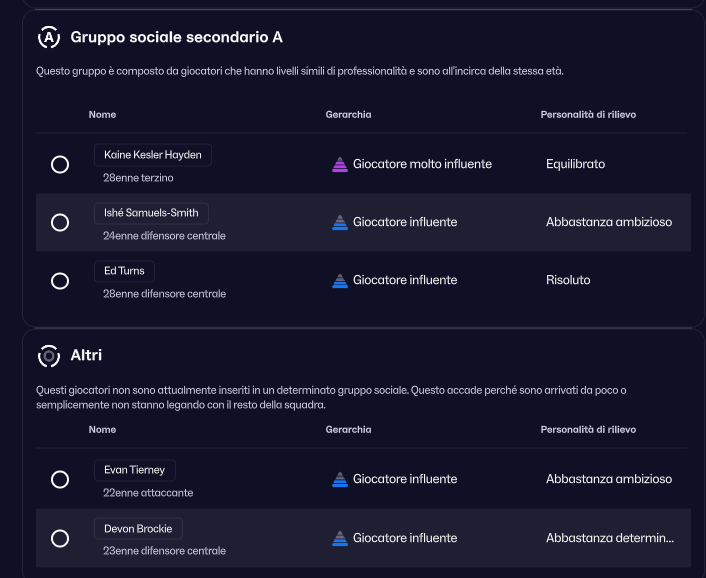Click Devon Brockie's hierarchy pyramid icon
The height and width of the screenshot is (578, 706).
(x=340, y=538)
